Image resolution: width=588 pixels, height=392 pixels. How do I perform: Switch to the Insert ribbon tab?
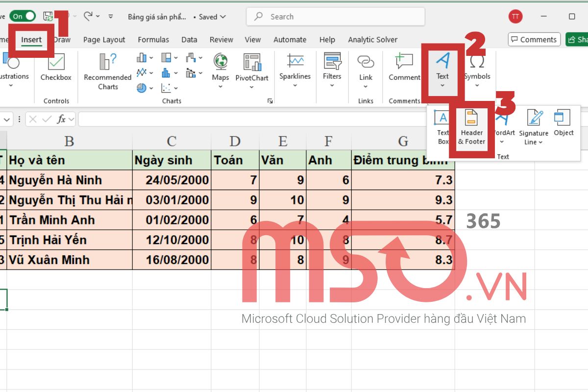pos(31,40)
